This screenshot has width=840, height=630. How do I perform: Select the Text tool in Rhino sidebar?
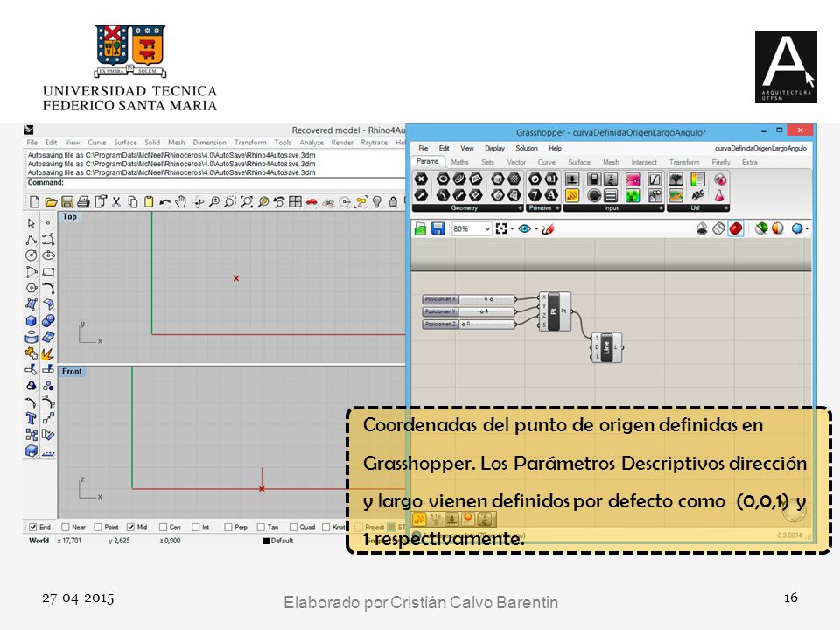pyautogui.click(x=31, y=418)
